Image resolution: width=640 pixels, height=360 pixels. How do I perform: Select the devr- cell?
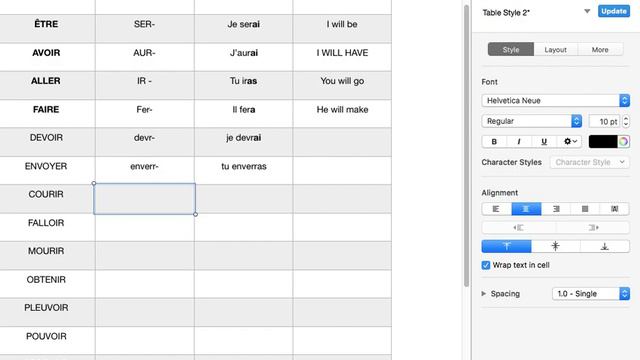tap(144, 142)
